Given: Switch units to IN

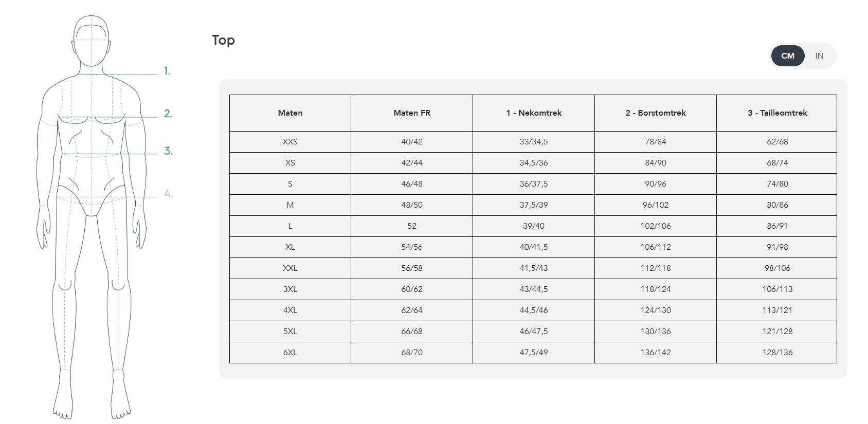Looking at the screenshot, I should [x=819, y=56].
